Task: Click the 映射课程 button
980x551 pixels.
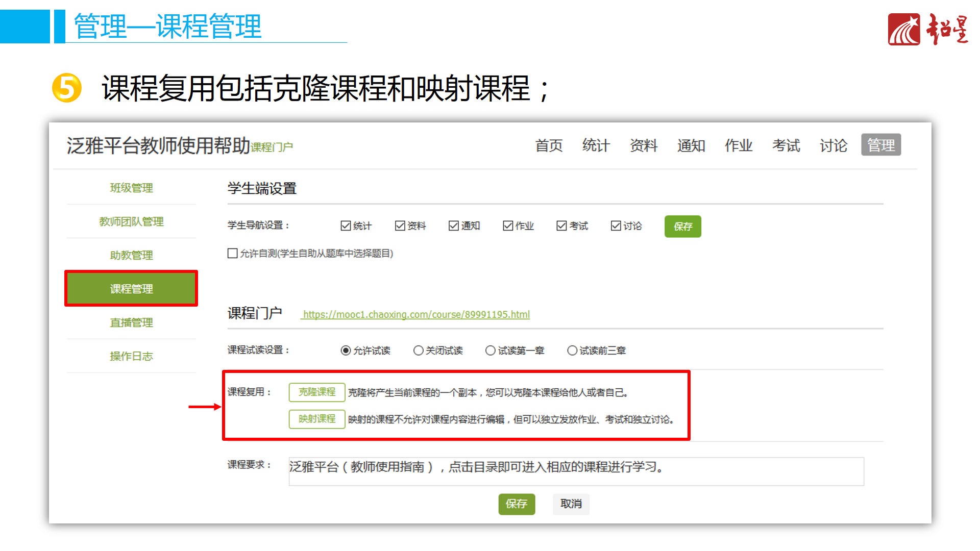Action: [317, 419]
